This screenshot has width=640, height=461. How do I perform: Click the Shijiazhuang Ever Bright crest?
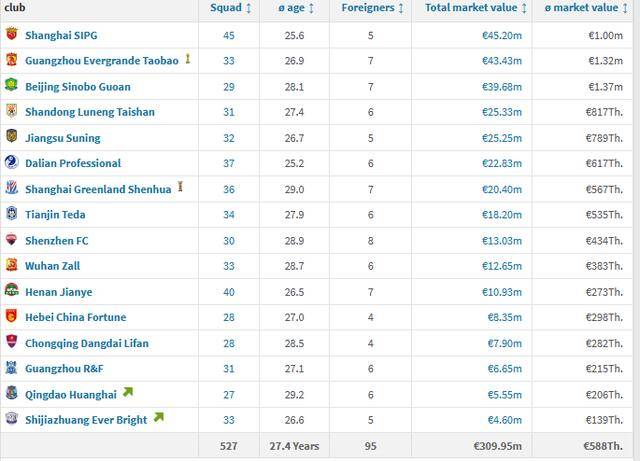[11, 419]
